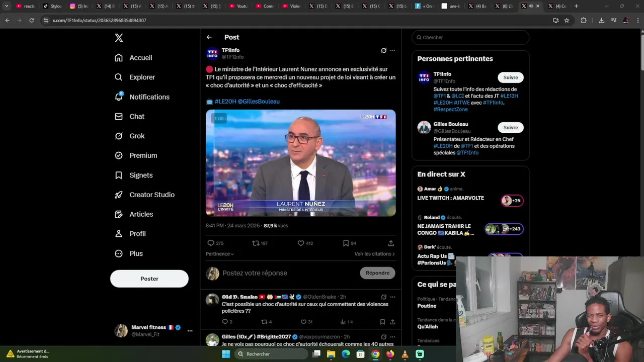Click the browser back arrow
The width and height of the screenshot is (644, 362).
tap(7, 20)
